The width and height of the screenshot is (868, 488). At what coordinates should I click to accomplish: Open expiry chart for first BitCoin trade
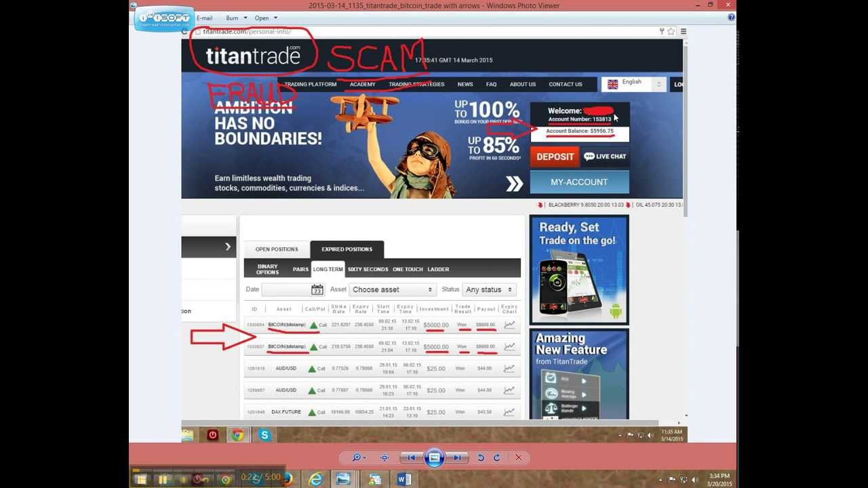click(x=509, y=325)
